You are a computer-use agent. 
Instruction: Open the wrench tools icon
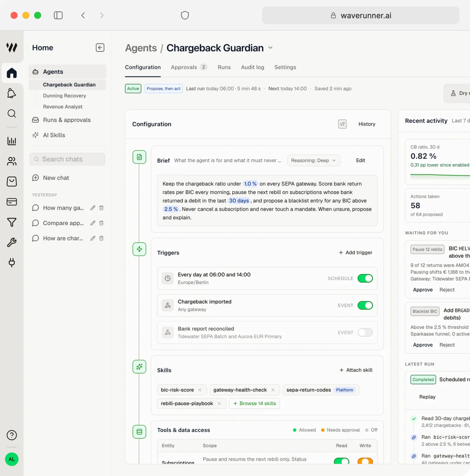[12, 242]
